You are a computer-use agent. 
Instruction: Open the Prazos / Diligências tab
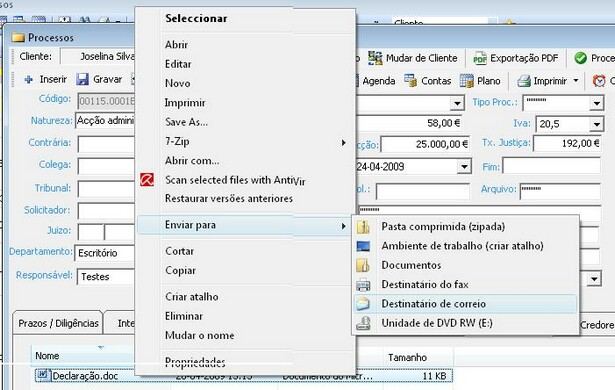[58, 323]
